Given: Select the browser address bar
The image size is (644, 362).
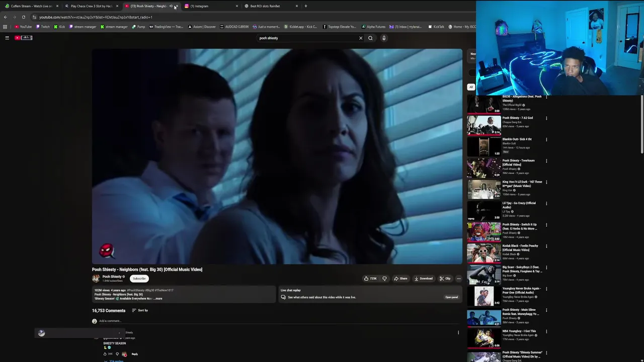Looking at the screenshot, I should click(252, 17).
